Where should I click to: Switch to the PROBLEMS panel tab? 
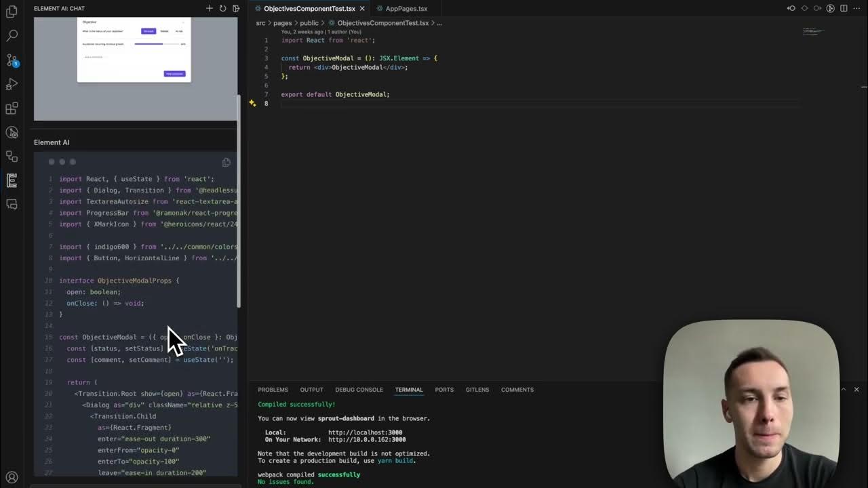pyautogui.click(x=273, y=390)
